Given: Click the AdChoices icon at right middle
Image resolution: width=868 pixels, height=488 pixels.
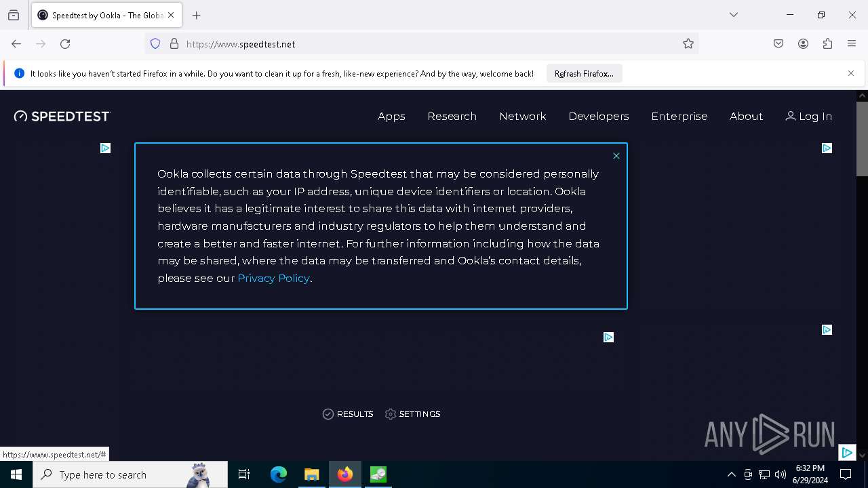Looking at the screenshot, I should [x=827, y=329].
